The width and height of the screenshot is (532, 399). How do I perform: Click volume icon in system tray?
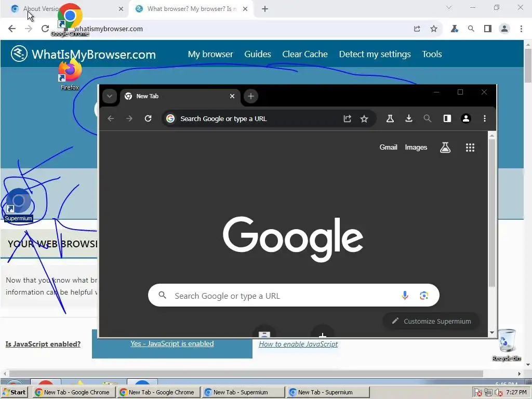(x=498, y=393)
